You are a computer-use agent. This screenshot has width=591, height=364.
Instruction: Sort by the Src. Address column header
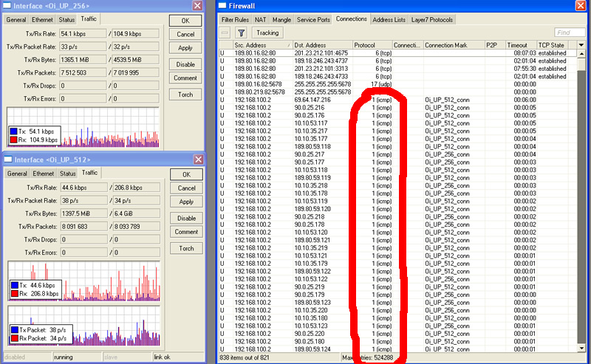[x=263, y=45]
